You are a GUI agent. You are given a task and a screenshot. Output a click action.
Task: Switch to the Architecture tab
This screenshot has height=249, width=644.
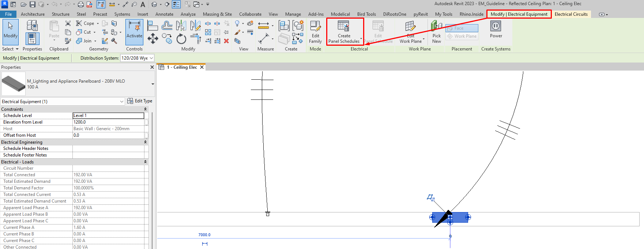[33, 14]
